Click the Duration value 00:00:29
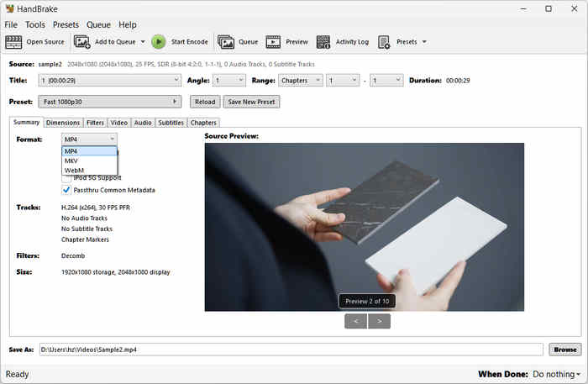 point(458,81)
